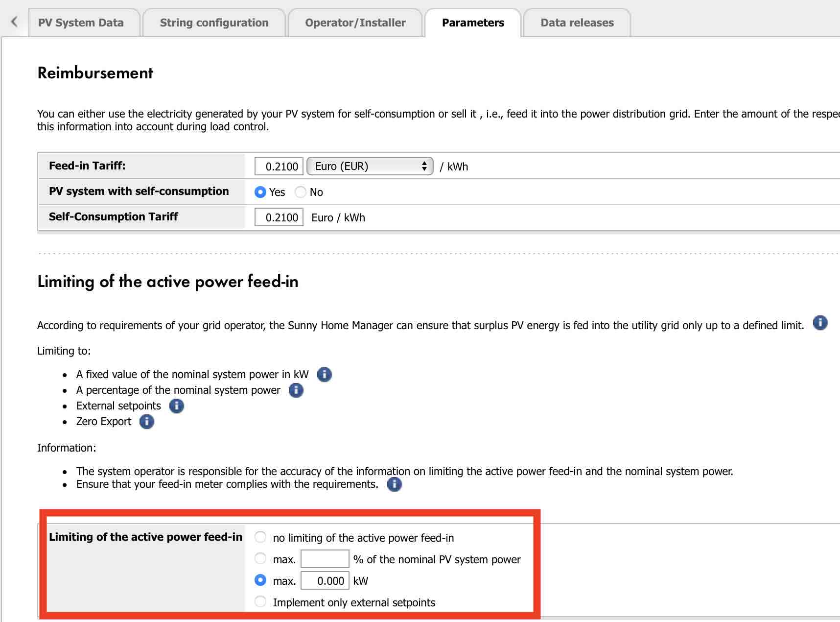This screenshot has width=840, height=622.
Task: Edit the Self-Consumption Tariff value
Action: (278, 217)
